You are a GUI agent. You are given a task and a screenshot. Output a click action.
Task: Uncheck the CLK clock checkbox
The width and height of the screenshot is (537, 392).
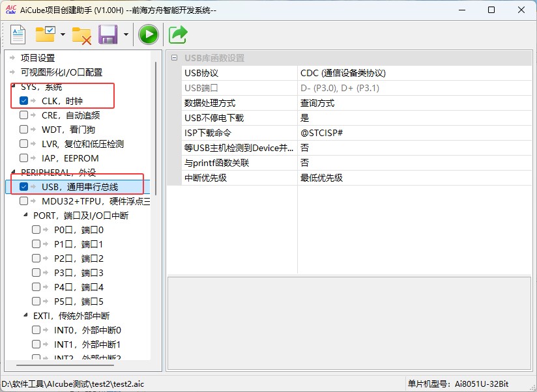coord(23,100)
